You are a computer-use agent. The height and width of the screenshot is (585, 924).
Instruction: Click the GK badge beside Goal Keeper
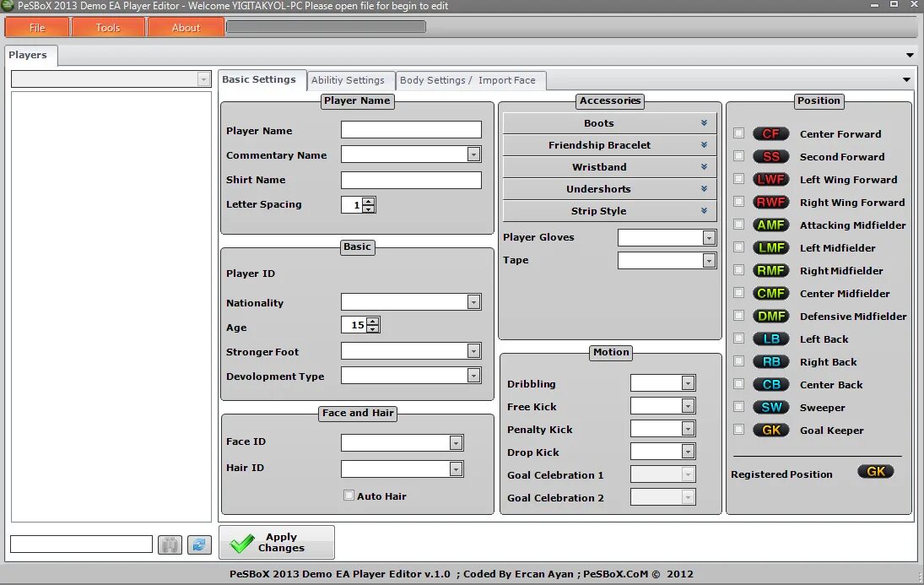770,430
